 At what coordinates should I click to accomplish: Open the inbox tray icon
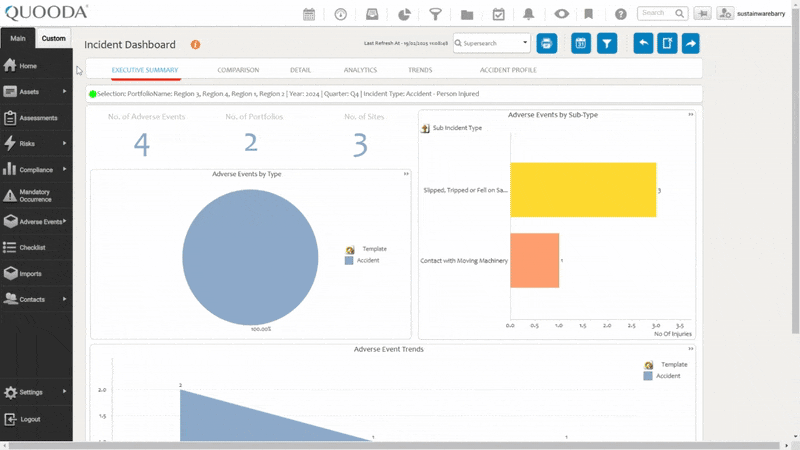372,14
